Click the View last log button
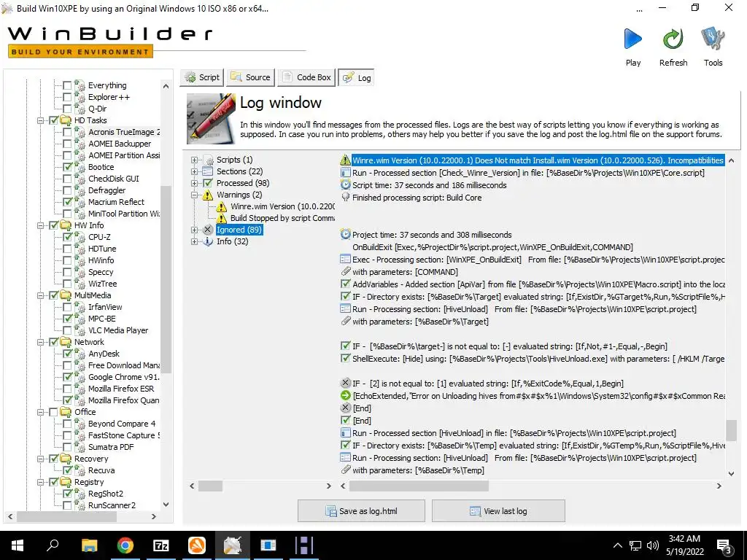 click(x=498, y=511)
